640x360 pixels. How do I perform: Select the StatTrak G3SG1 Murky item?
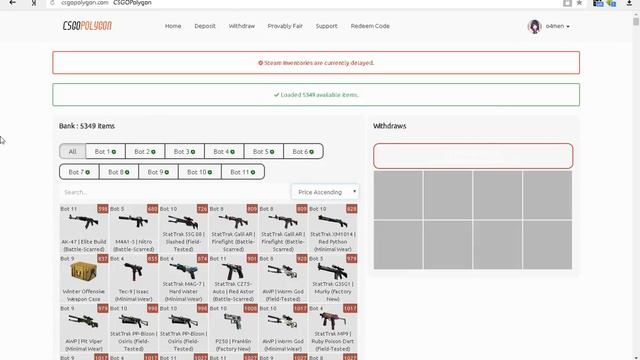tap(333, 278)
